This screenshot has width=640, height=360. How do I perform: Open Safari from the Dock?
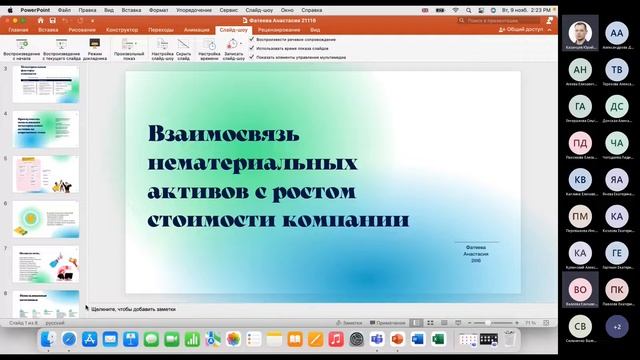point(69,339)
